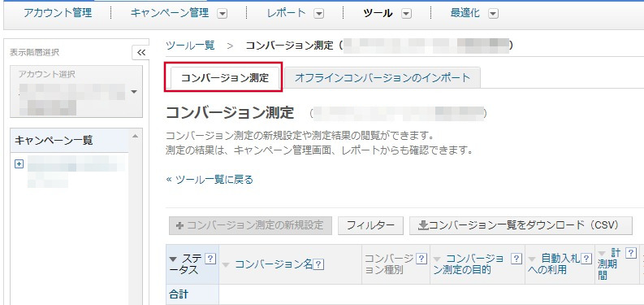This screenshot has height=305, width=644.
Task: Click the コンバージョン種別 column header text
Action: [x=389, y=264]
